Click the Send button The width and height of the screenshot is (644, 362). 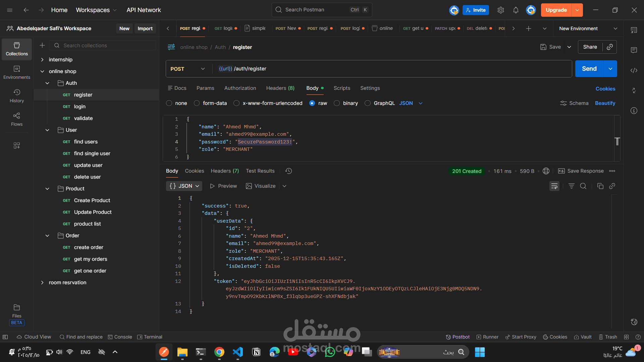[x=589, y=69]
